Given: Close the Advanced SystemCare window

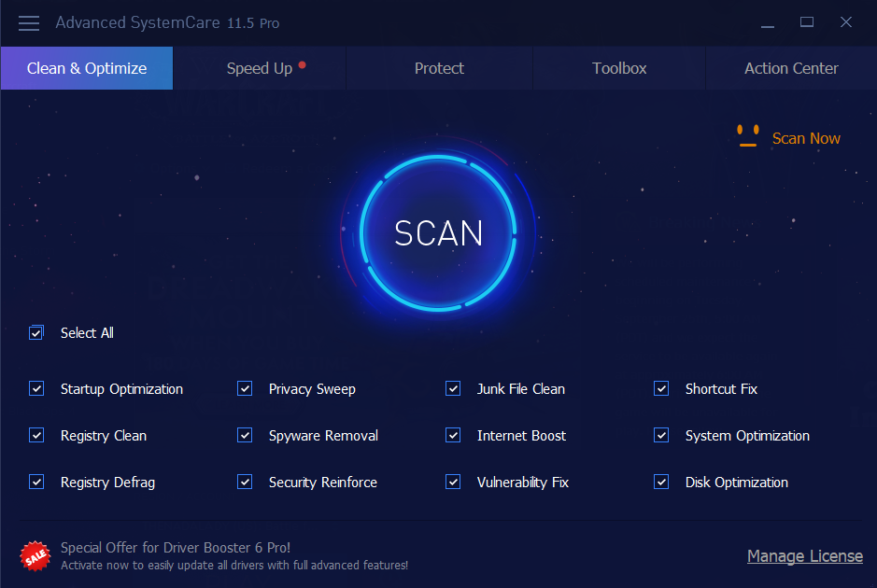Looking at the screenshot, I should pos(845,22).
